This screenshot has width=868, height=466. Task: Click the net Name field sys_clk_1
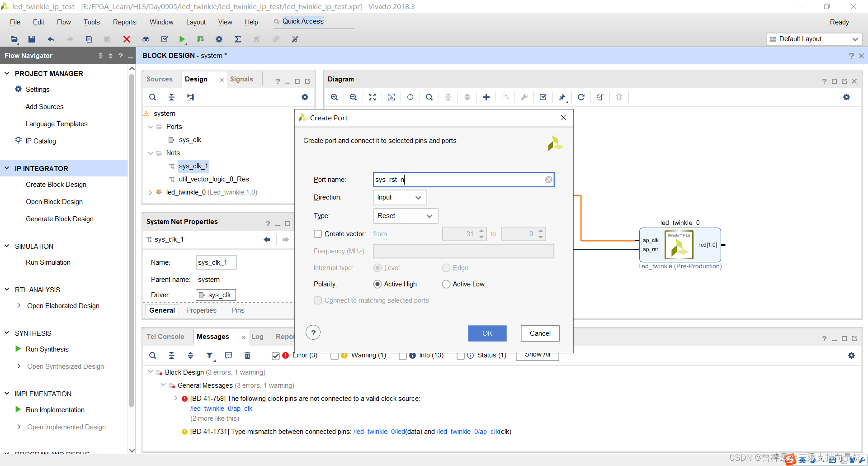pyautogui.click(x=216, y=262)
